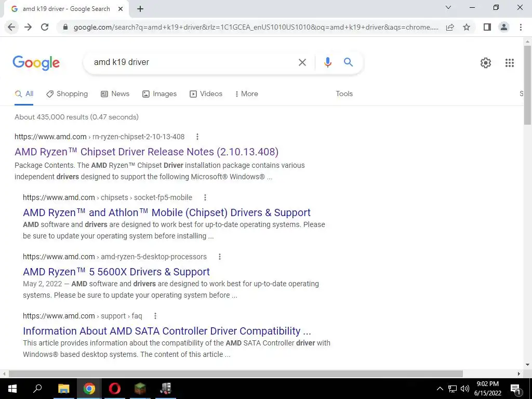The image size is (532, 399).
Task: Show hidden system tray icons
Action: coord(440,389)
